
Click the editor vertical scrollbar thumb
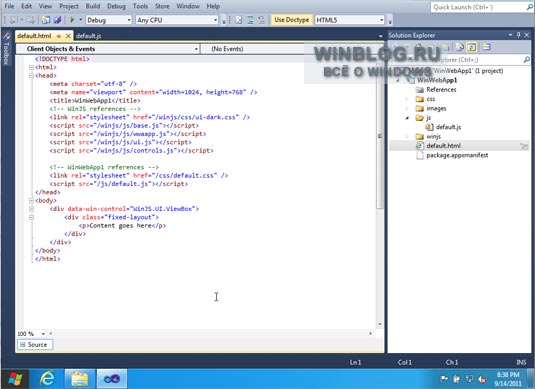(x=379, y=135)
